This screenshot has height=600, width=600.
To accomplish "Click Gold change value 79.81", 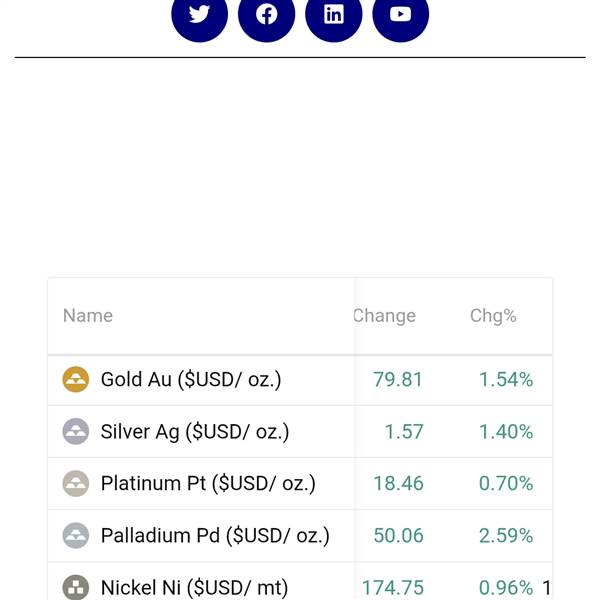I will [398, 380].
